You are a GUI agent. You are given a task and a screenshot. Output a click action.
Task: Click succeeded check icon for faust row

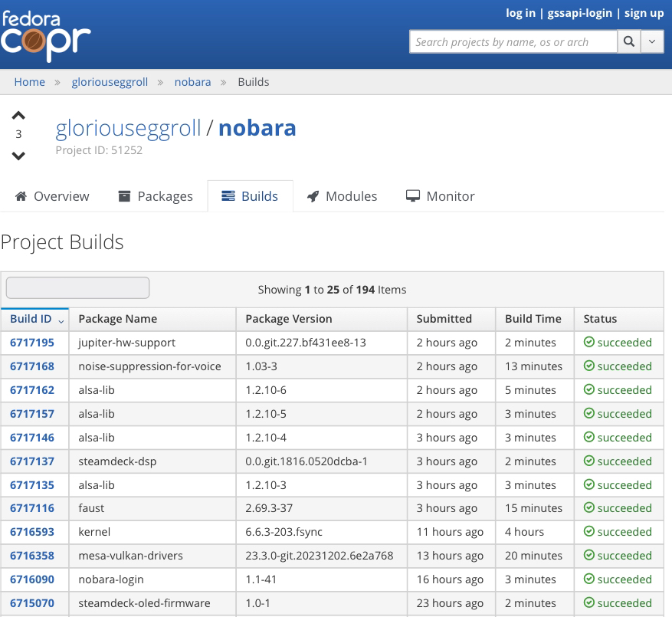tap(589, 507)
